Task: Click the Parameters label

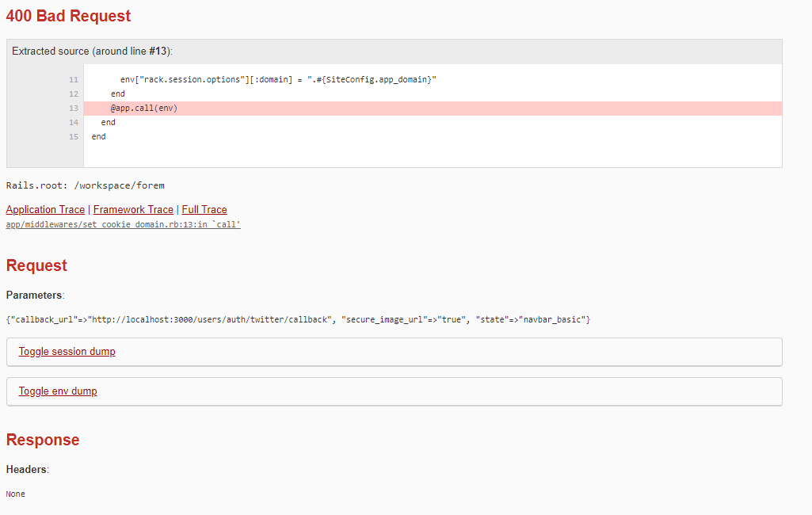Action: pyautogui.click(x=34, y=296)
